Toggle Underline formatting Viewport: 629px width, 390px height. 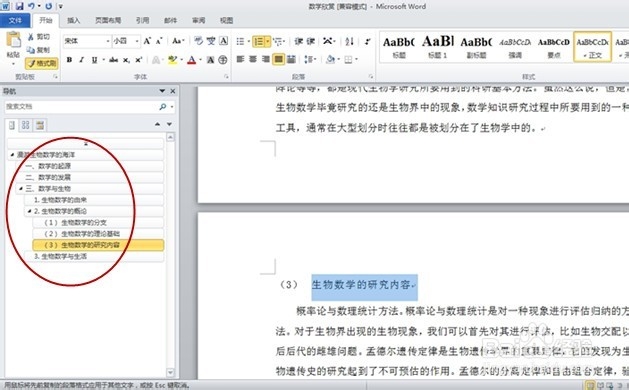[95, 60]
